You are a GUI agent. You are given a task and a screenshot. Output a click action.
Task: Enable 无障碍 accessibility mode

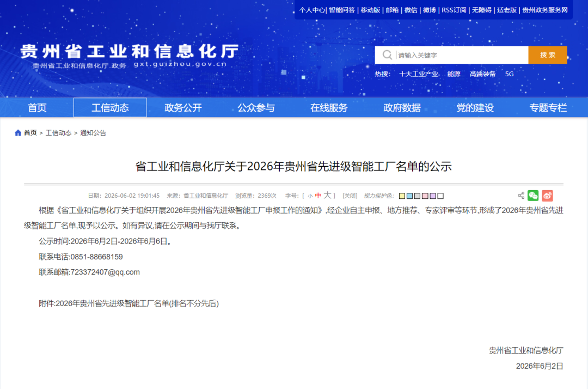(481, 10)
